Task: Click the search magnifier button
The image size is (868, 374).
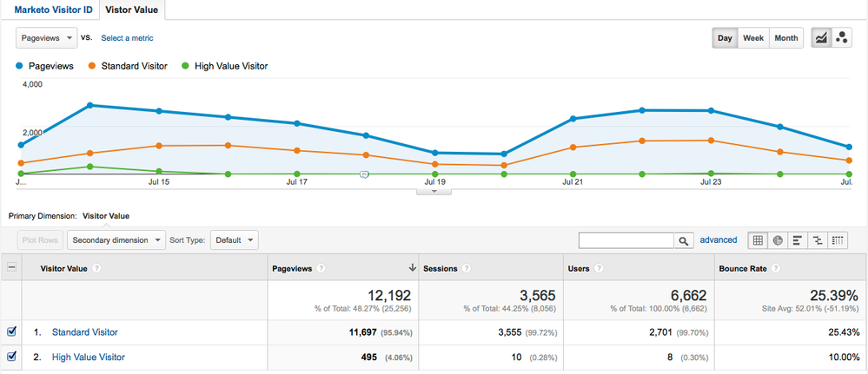Action: point(685,240)
